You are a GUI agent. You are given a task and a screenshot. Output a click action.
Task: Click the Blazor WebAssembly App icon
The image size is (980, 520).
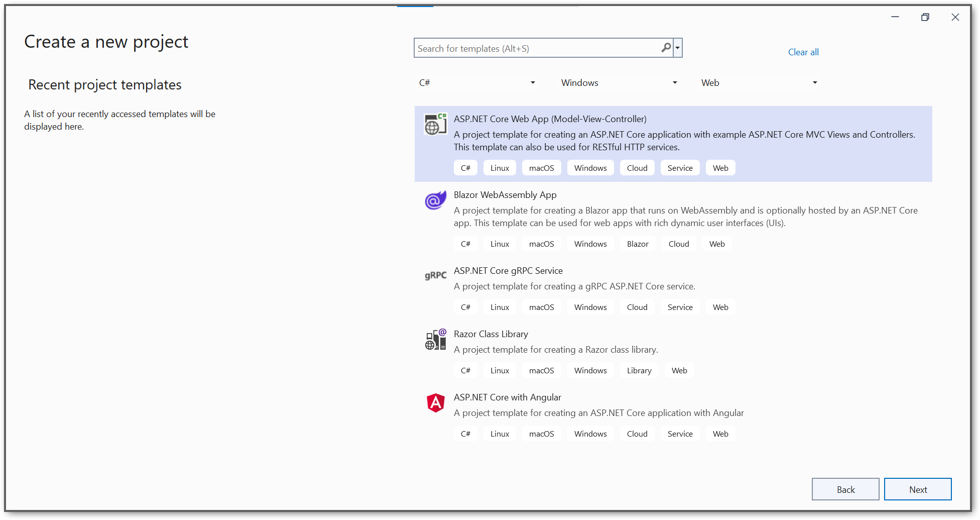(435, 200)
